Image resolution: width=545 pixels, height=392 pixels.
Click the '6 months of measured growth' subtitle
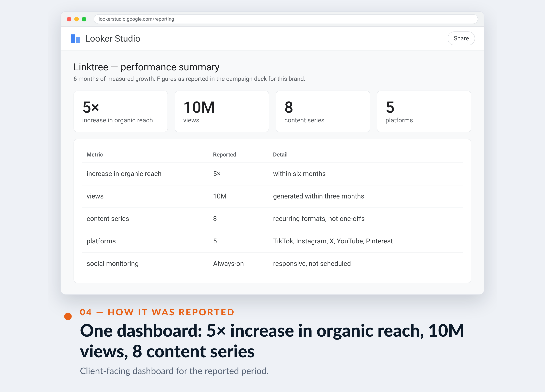[x=189, y=79]
